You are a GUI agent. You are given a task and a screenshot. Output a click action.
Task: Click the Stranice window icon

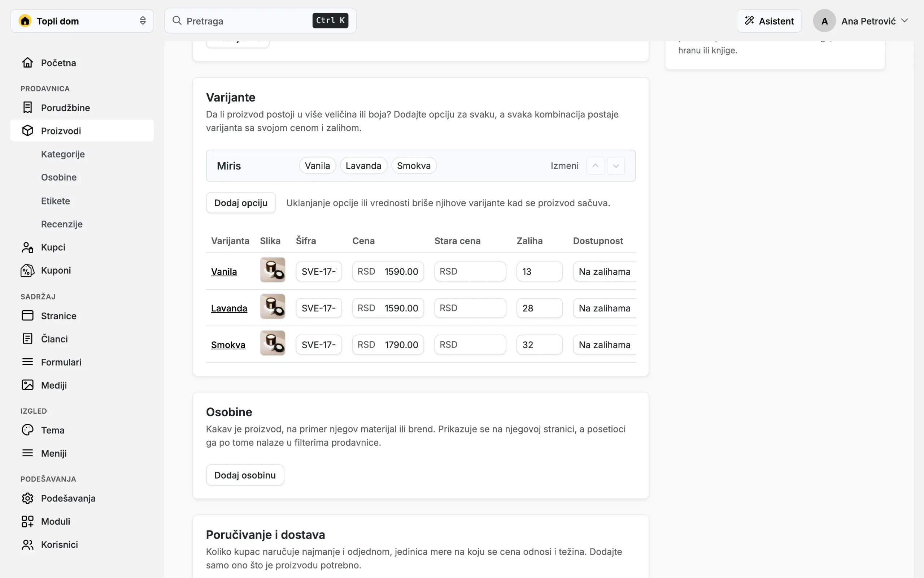(27, 316)
